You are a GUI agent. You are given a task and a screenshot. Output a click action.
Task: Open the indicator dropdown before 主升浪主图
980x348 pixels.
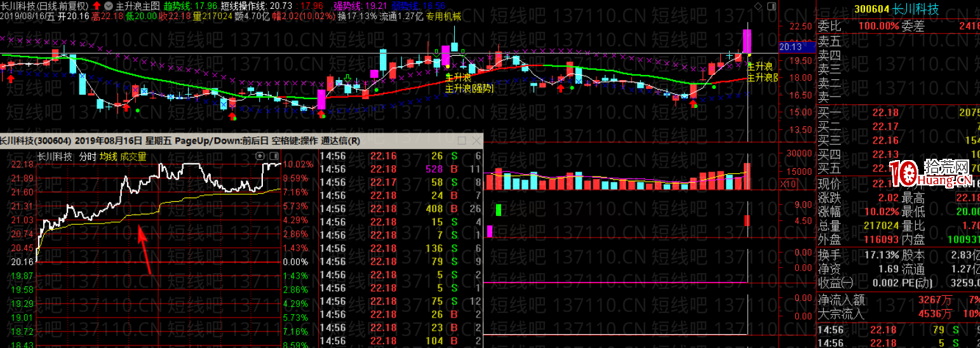(x=108, y=6)
